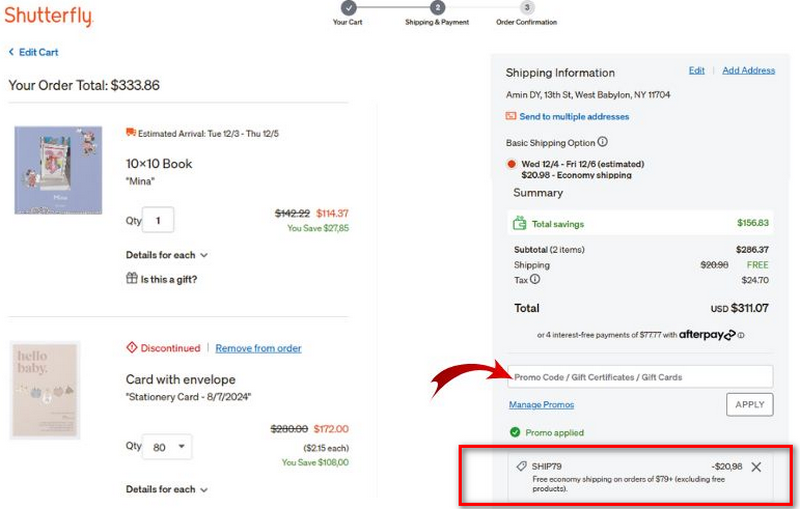Click the APPLY promo button

pyautogui.click(x=749, y=404)
